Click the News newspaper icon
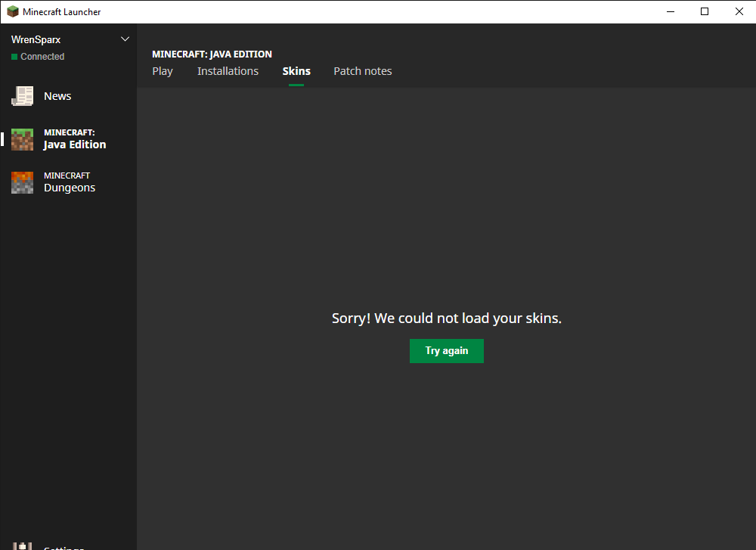 [x=22, y=96]
